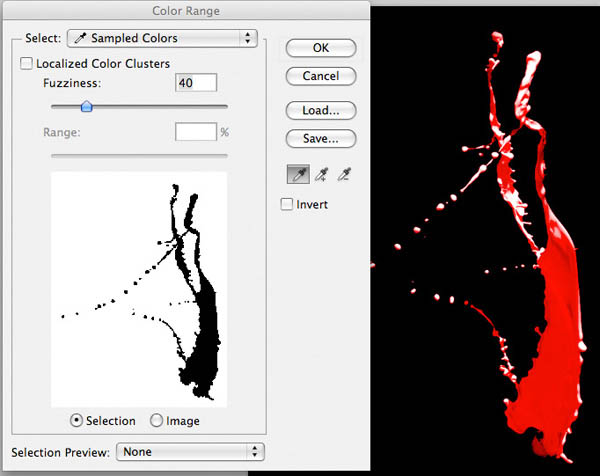Click the Fuzziness value field
600x476 pixels.
(x=196, y=83)
